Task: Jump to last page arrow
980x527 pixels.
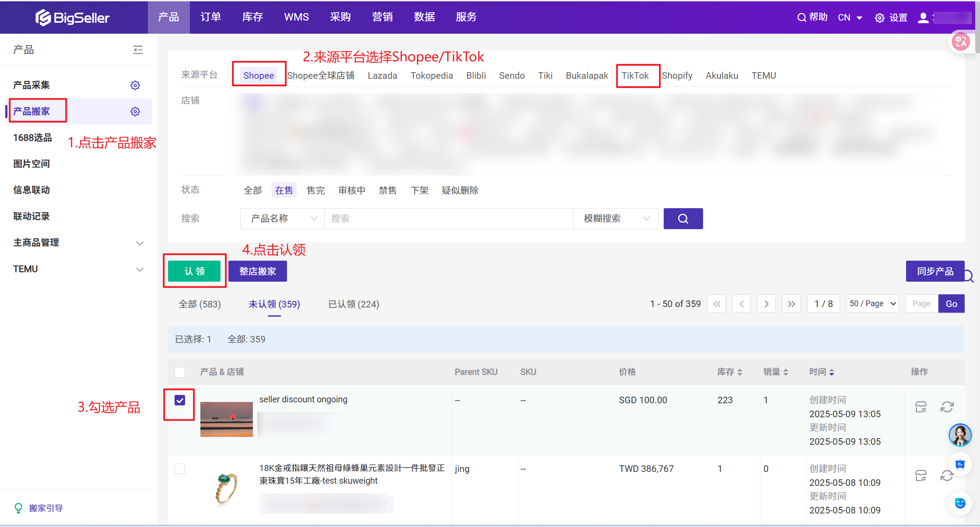Action: tap(791, 304)
